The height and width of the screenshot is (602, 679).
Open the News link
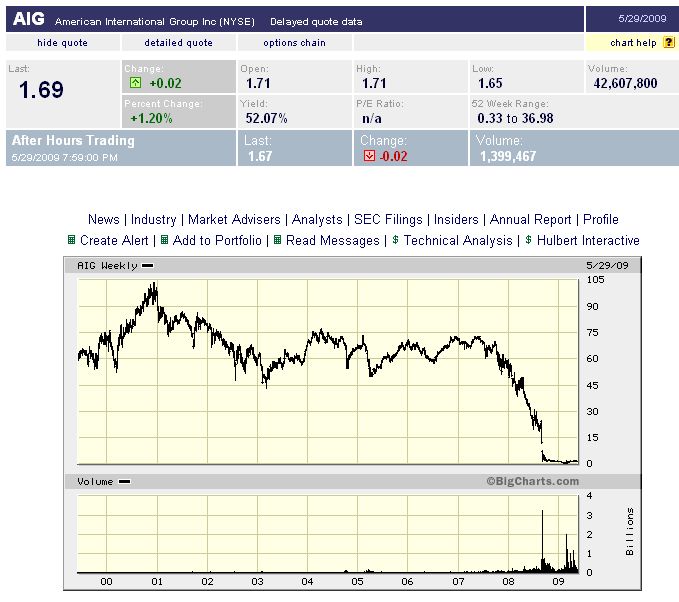[x=104, y=219]
